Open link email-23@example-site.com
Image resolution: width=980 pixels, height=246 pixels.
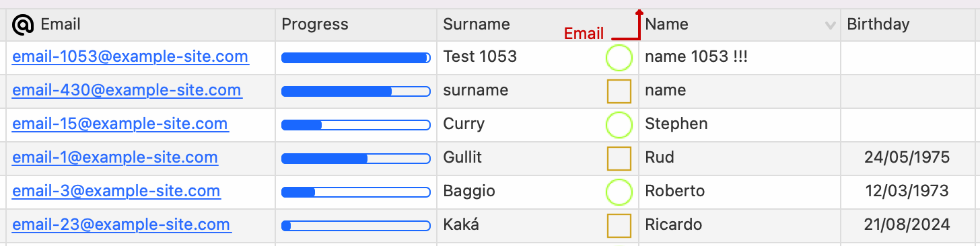pyautogui.click(x=122, y=225)
